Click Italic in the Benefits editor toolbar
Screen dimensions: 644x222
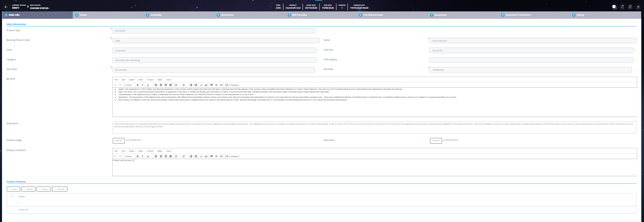tap(142, 85)
